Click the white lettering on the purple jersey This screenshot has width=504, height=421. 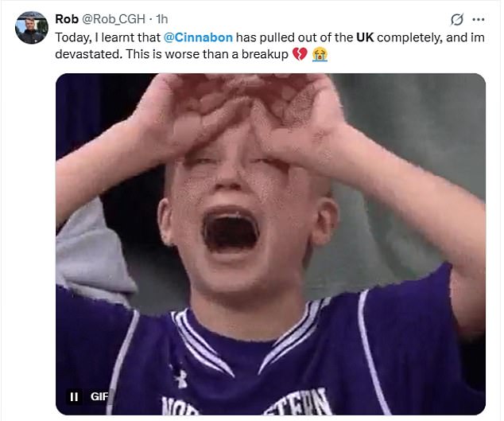point(246,403)
